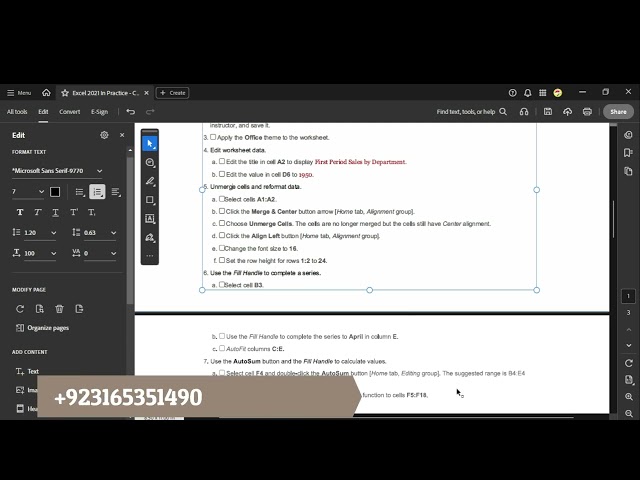The height and width of the screenshot is (480, 640).
Task: Upload the file to cloud storage
Action: click(x=567, y=111)
